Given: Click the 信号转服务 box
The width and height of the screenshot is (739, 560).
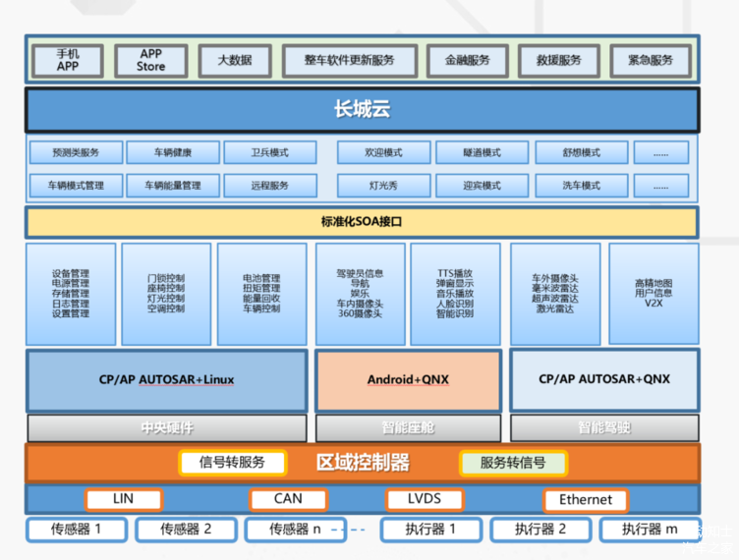Looking at the screenshot, I should pos(233,463).
